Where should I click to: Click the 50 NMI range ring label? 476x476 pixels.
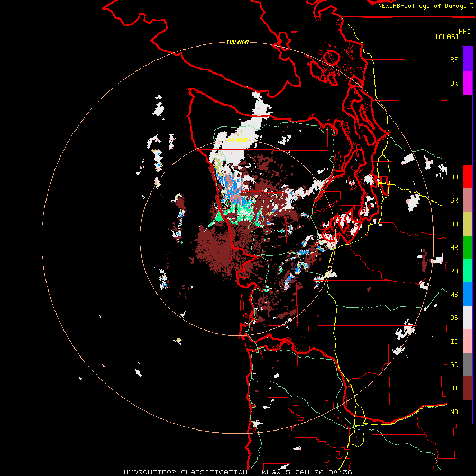237,140
